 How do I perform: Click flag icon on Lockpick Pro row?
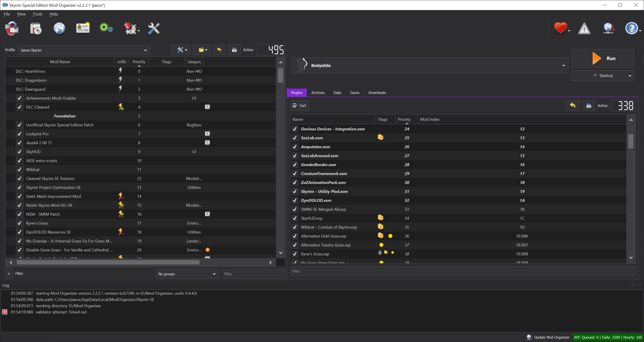coord(208,133)
